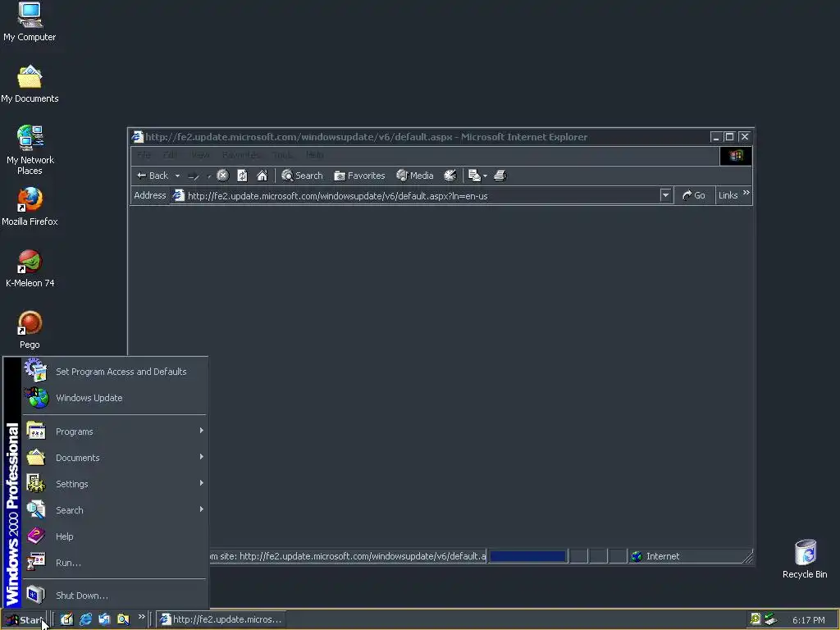Expand the address bar dropdown list

coord(665,195)
